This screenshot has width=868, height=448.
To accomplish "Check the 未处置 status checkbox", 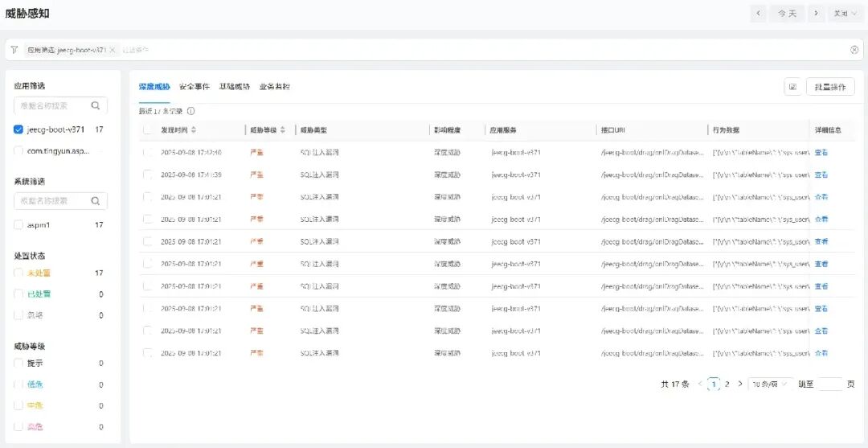I will 18,273.
